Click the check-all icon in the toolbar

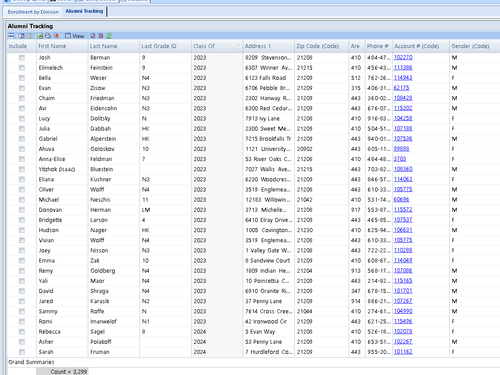point(93,36)
